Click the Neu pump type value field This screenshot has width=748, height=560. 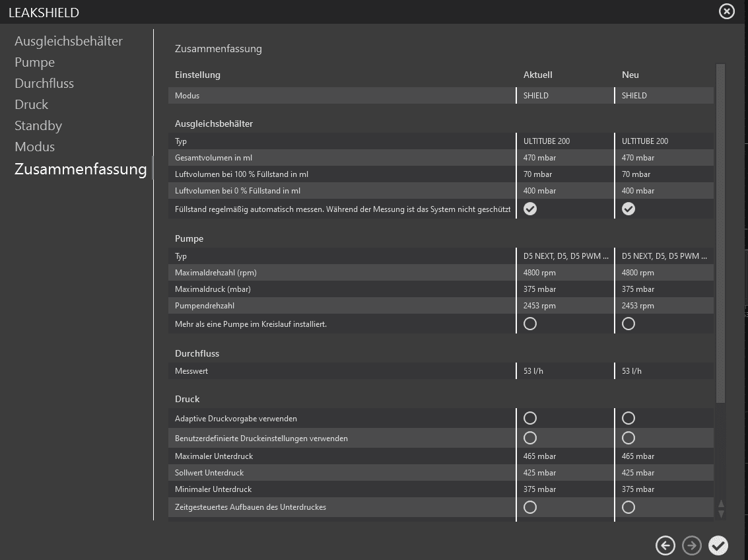tap(664, 256)
